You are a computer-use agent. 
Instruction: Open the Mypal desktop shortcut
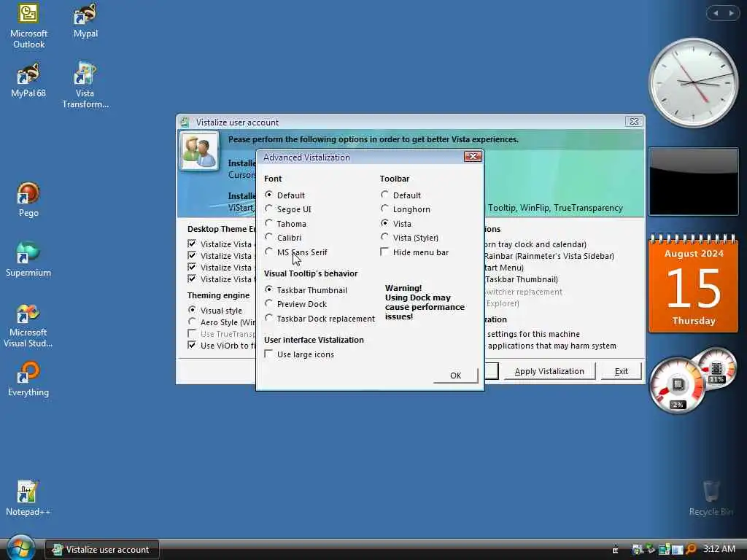click(85, 21)
